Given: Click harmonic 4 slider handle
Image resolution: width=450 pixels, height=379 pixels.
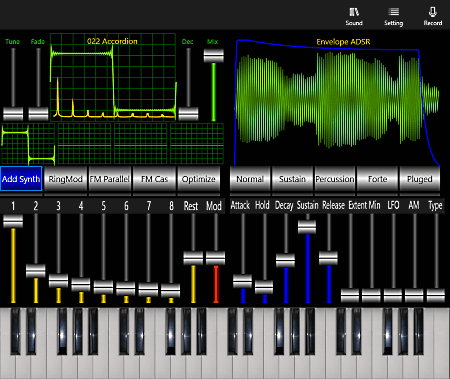Looking at the screenshot, I should point(81,285).
